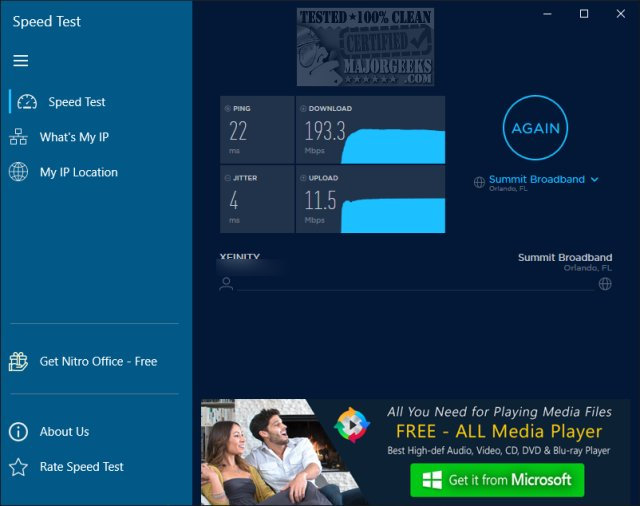
Task: Click the globe icon beside Summit Broadband selector
Action: pyautogui.click(x=479, y=182)
